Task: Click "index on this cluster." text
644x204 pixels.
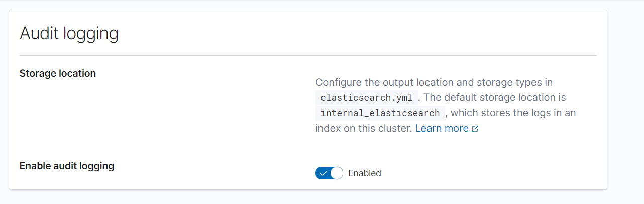Action: pos(364,128)
